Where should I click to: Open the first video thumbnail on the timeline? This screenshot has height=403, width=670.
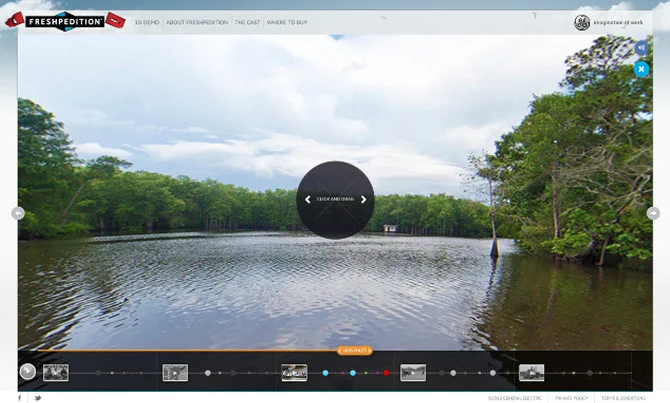56,373
